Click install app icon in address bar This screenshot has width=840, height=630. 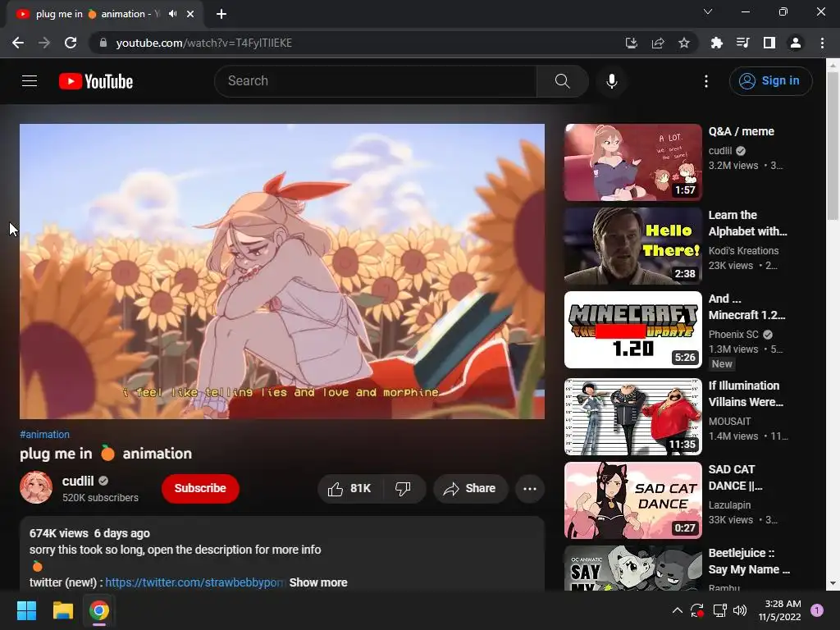point(631,43)
